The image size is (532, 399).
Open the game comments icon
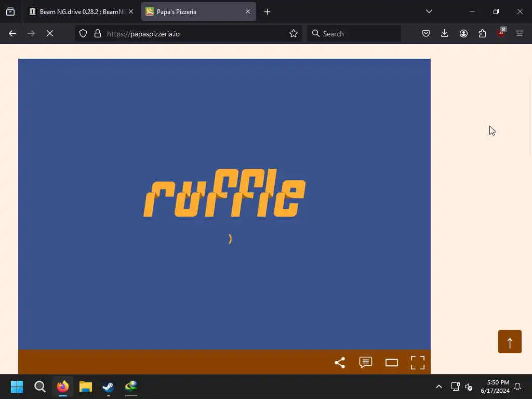[366, 363]
